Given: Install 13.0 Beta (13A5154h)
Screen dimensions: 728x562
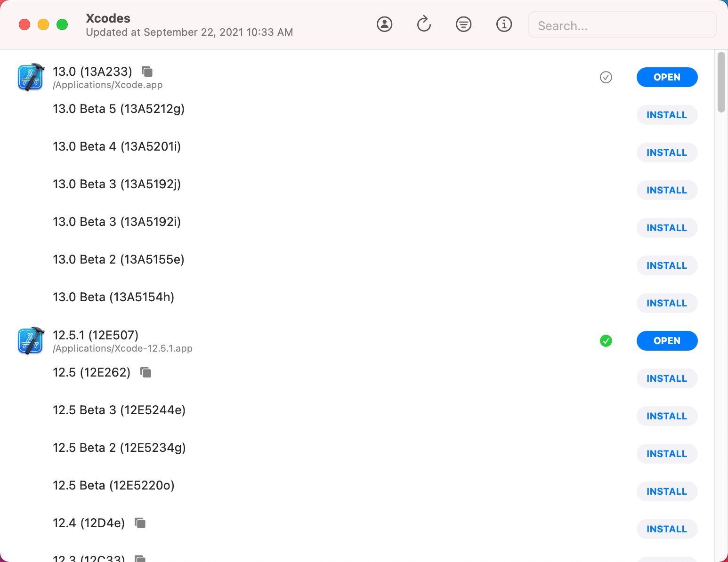Looking at the screenshot, I should pos(667,303).
